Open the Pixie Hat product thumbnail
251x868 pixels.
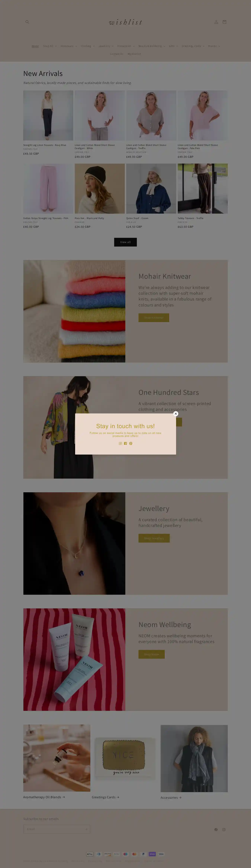point(100,189)
